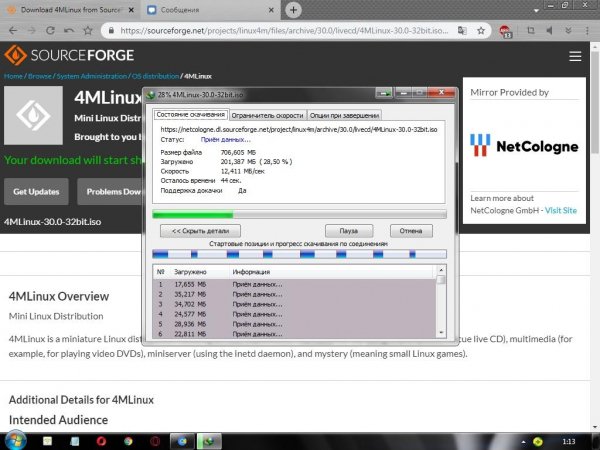Click the speaker mute icon in the browser toolbar

(x=549, y=31)
